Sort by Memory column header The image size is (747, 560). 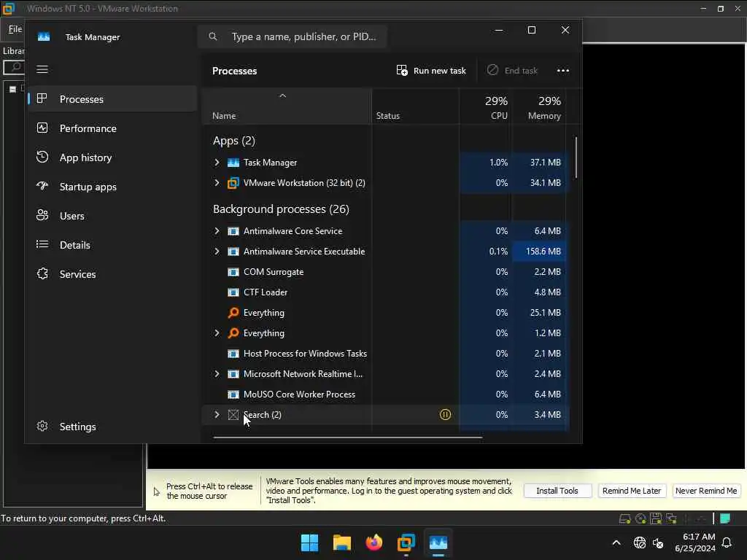[x=539, y=107]
